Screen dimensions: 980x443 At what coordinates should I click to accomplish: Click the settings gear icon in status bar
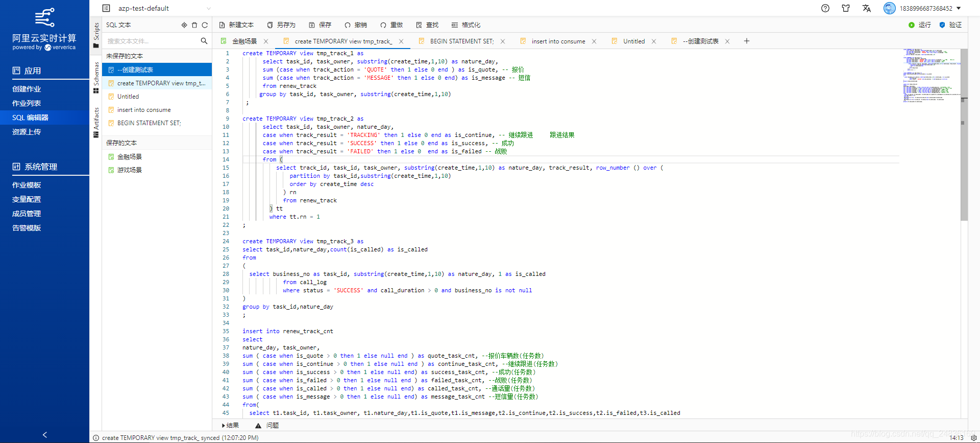973,438
